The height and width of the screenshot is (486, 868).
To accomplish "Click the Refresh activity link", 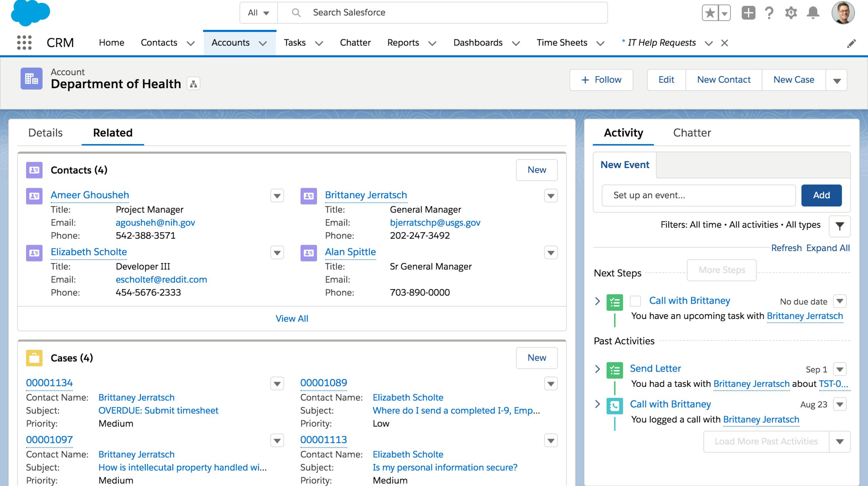I will [x=786, y=248].
